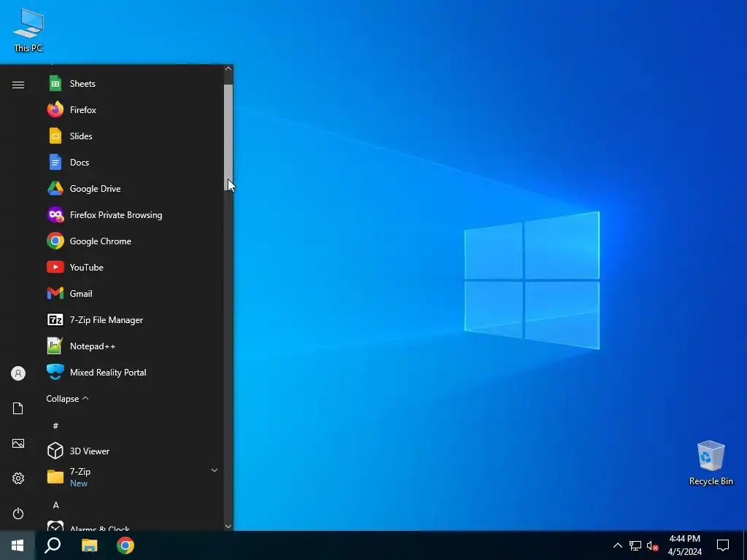
Task: Show hidden tray icons chevron
Action: (617, 545)
